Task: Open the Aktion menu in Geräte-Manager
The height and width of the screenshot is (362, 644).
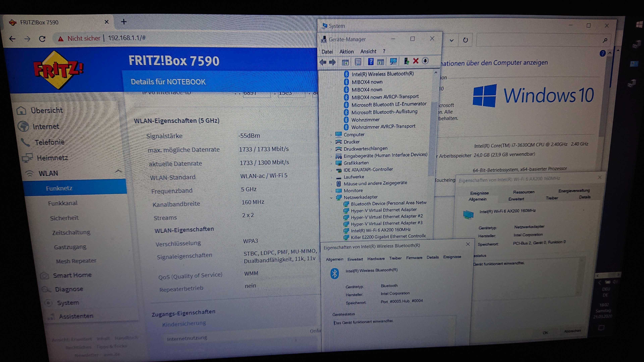Action: 346,52
